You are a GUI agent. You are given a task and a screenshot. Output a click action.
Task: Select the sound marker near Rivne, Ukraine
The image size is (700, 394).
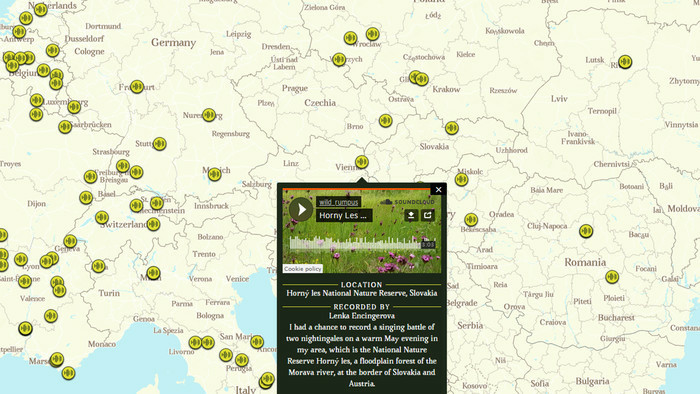pyautogui.click(x=625, y=62)
